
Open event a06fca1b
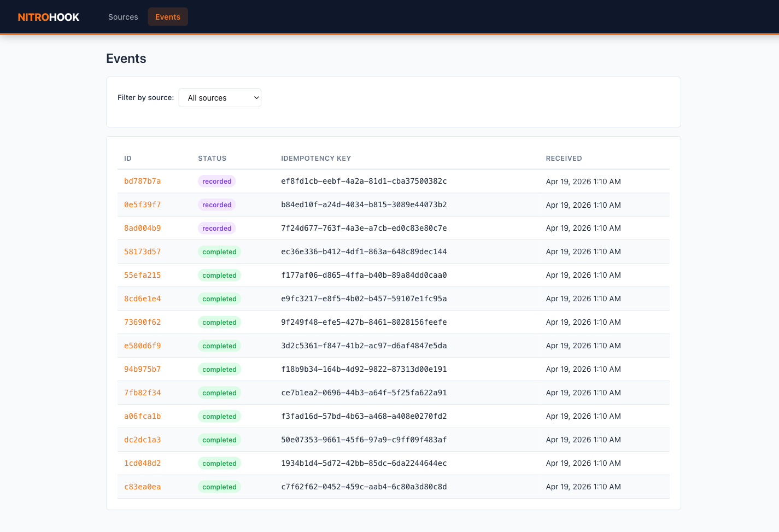[142, 417]
